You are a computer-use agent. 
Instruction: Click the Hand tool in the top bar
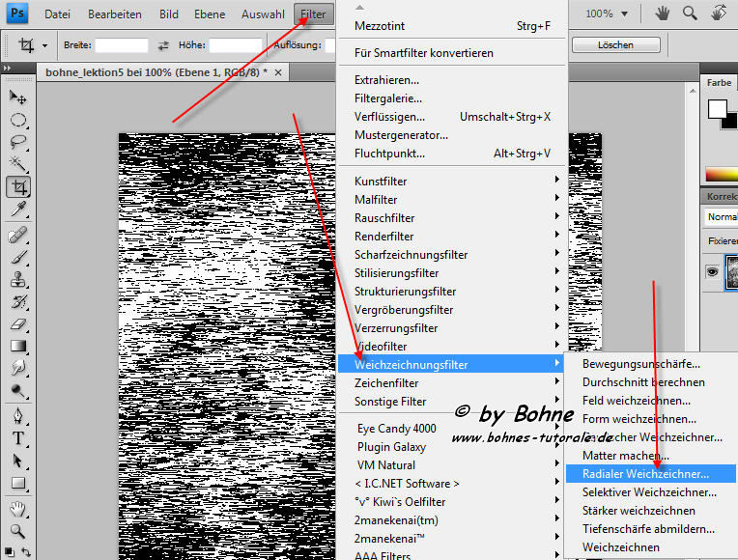663,14
